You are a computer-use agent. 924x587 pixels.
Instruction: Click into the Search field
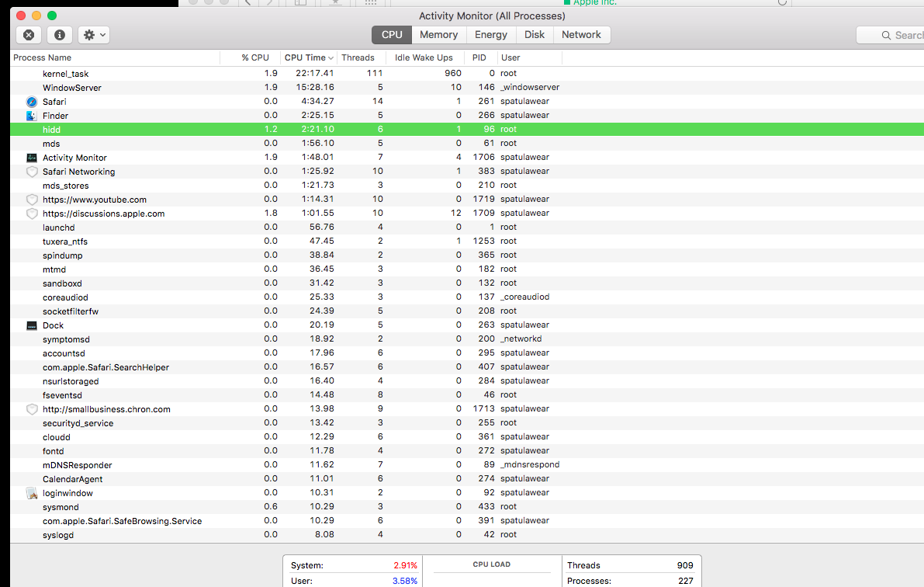point(891,36)
